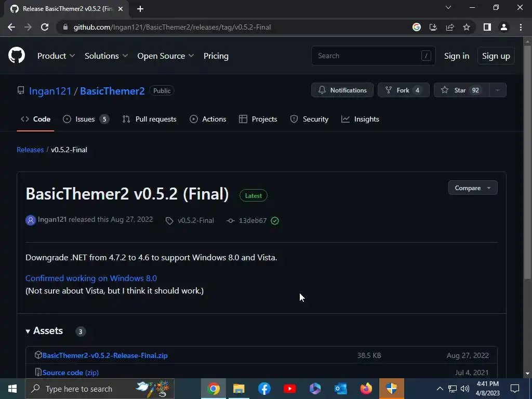Open the browser side panel icon
532x399 pixels.
(x=487, y=27)
